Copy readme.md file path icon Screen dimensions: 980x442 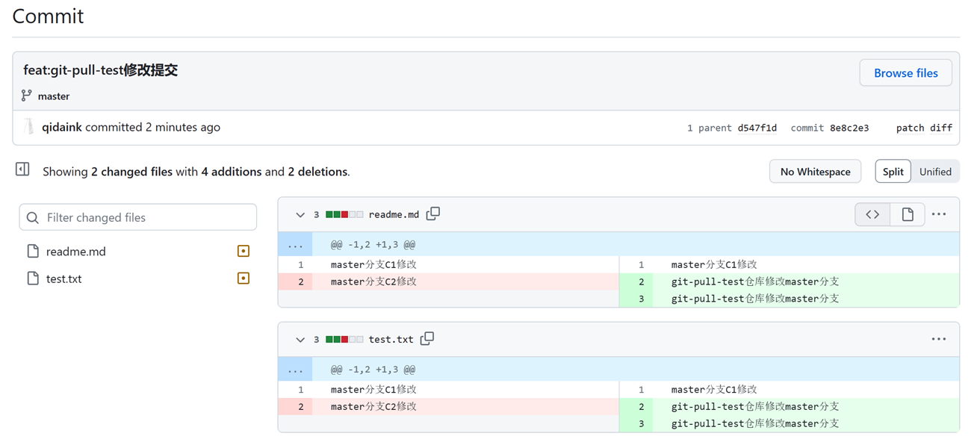[433, 214]
